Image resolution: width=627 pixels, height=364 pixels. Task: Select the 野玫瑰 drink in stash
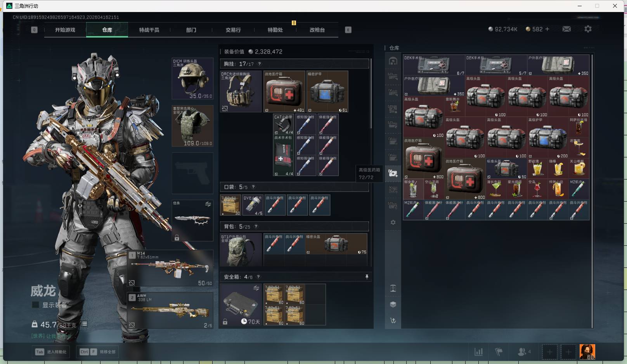pos(537,169)
